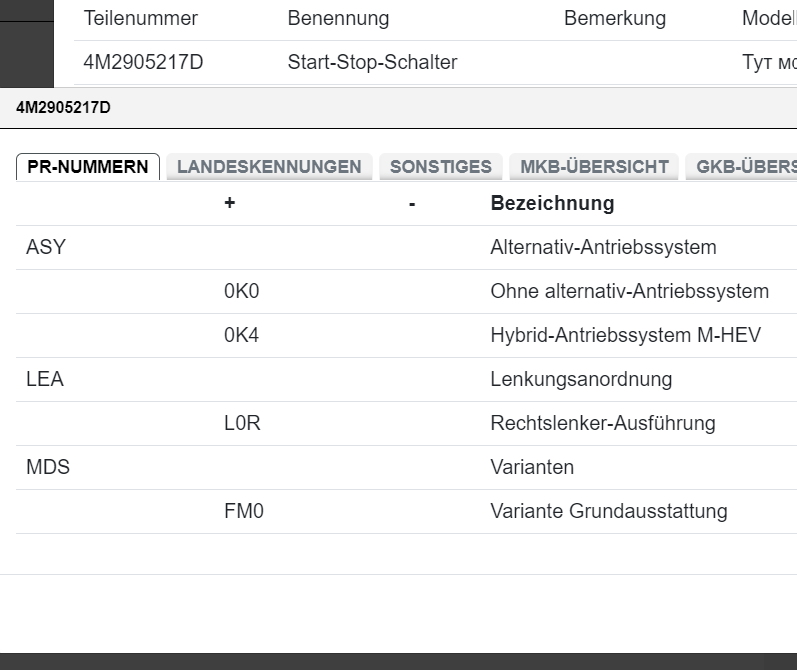This screenshot has height=670, width=797.
Task: Click the Hybrid-Antriebssystem M-HEV description
Action: [x=625, y=335]
